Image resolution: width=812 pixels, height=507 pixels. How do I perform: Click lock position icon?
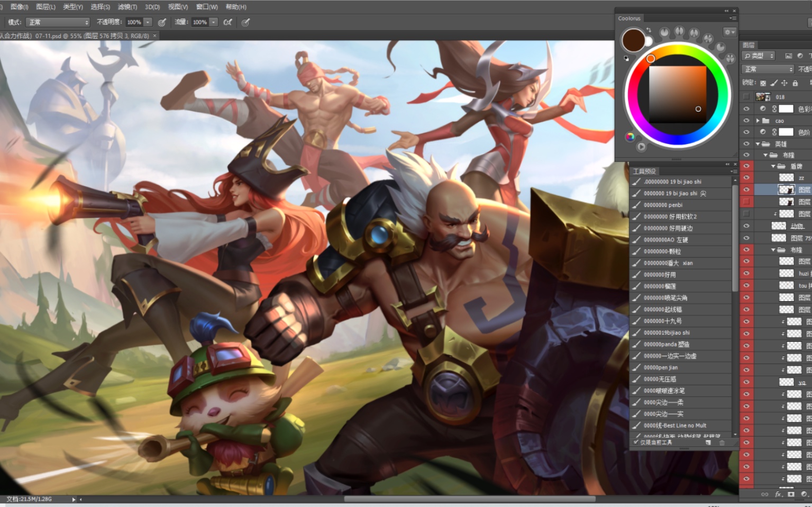[784, 83]
